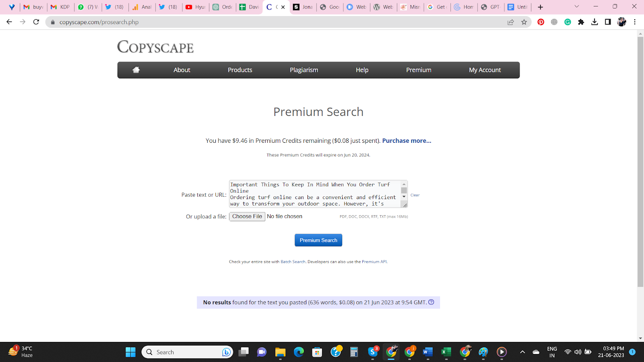Open the volume control in system tray

pyautogui.click(x=578, y=352)
